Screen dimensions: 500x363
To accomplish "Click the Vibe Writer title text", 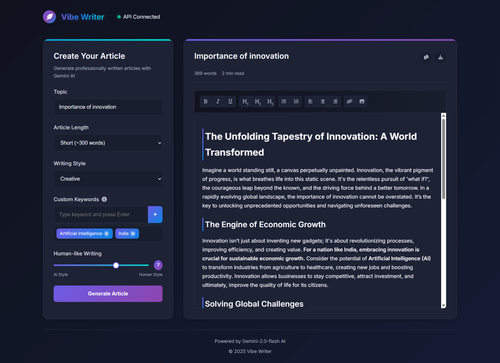I will tap(83, 17).
